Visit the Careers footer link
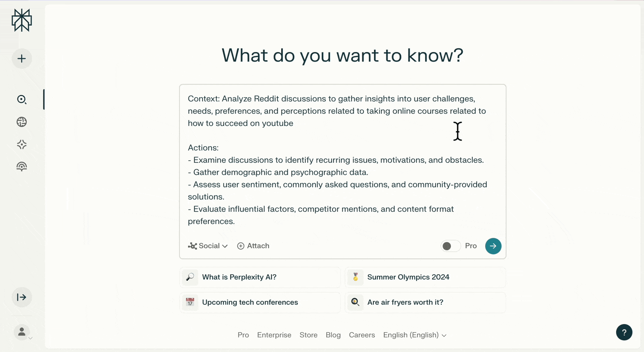 pyautogui.click(x=361, y=335)
